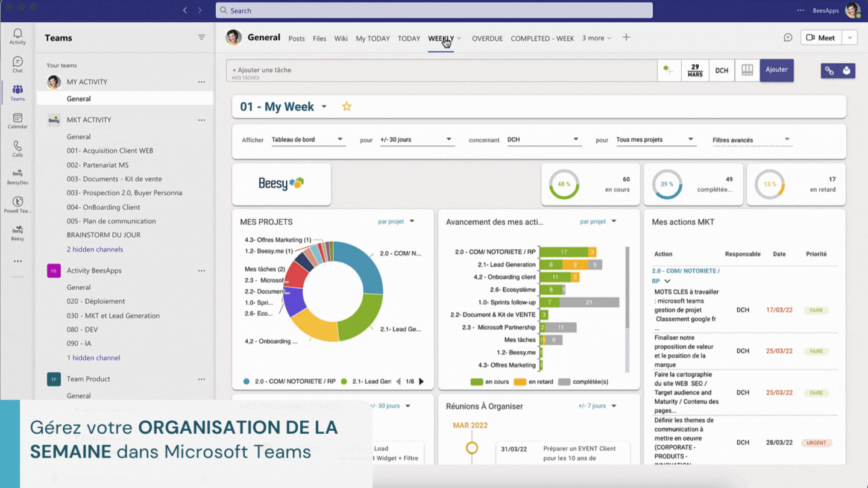Switch to the COMPLETED - WEEK tab
Viewport: 868px width, 488px height.
pos(542,39)
